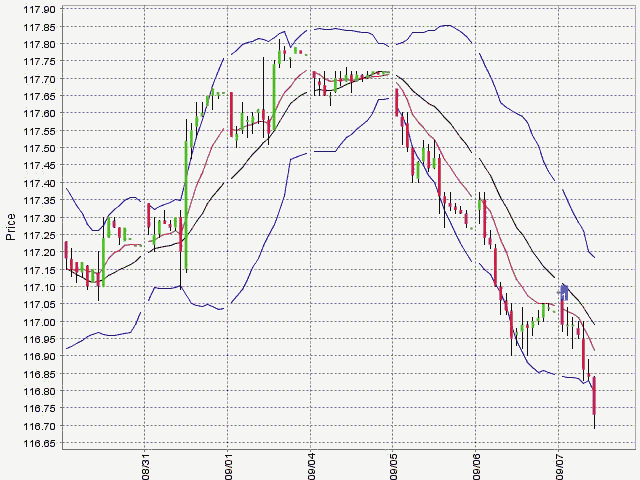Screen dimensions: 640x480
Task: Click the 09/04 date label
Action: (x=311, y=467)
